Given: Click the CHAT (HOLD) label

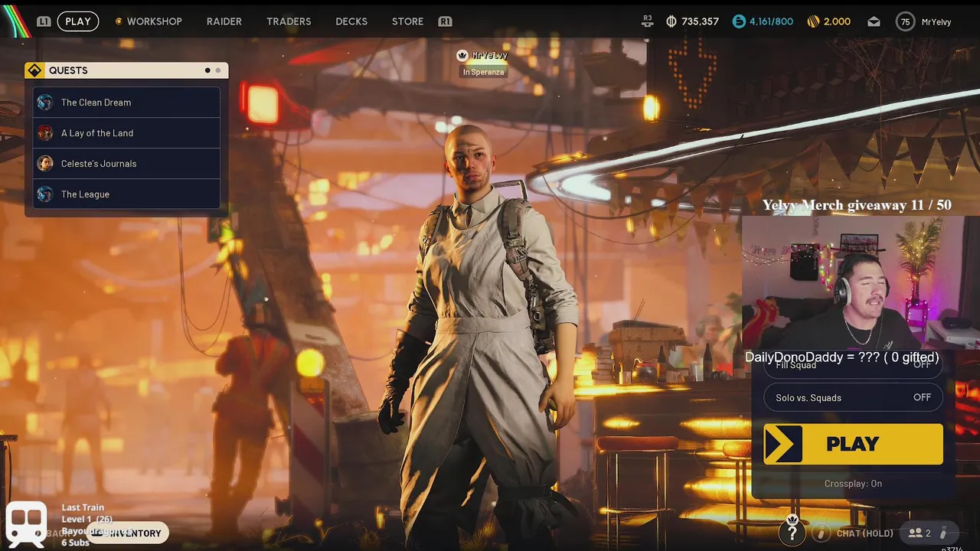Looking at the screenshot, I should tap(865, 533).
